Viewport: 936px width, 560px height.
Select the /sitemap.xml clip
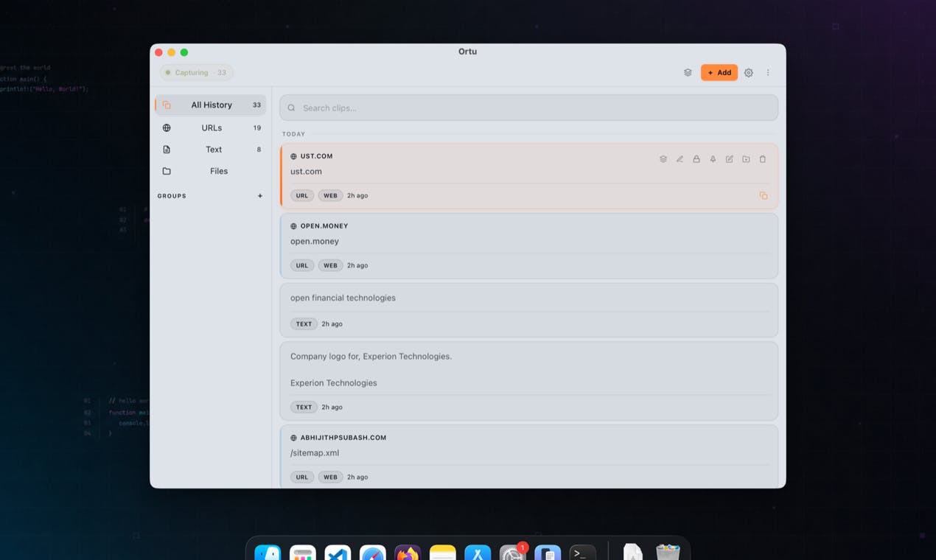(x=315, y=453)
